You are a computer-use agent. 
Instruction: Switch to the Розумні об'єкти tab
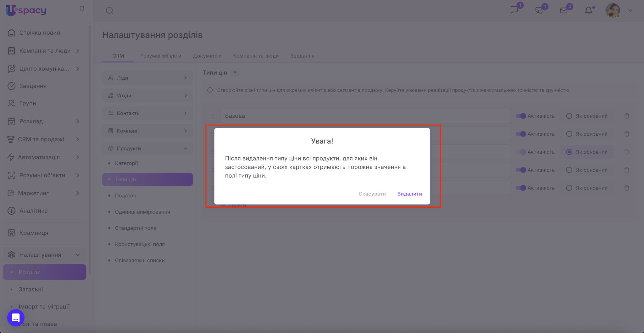tap(160, 56)
